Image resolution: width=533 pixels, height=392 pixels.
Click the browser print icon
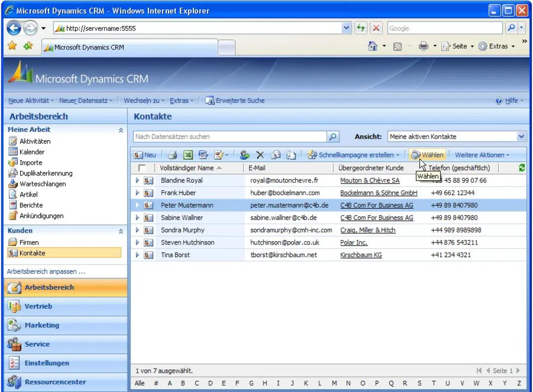coord(423,46)
